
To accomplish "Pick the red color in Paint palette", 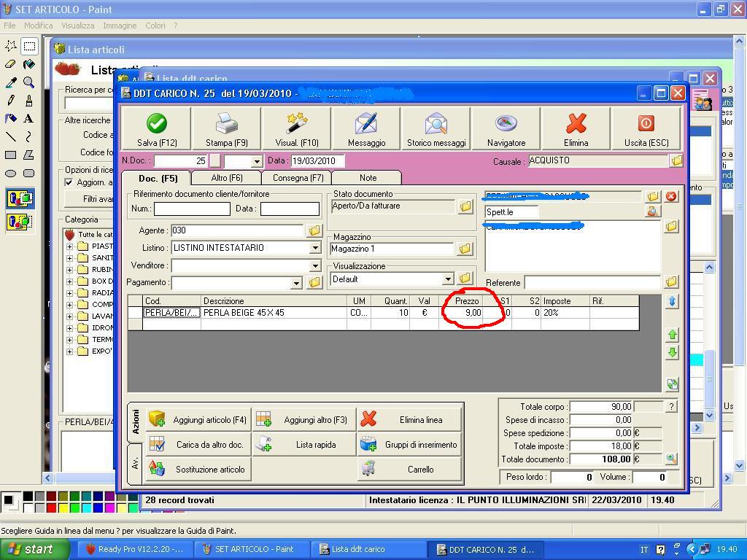I will pyautogui.click(x=50, y=507).
